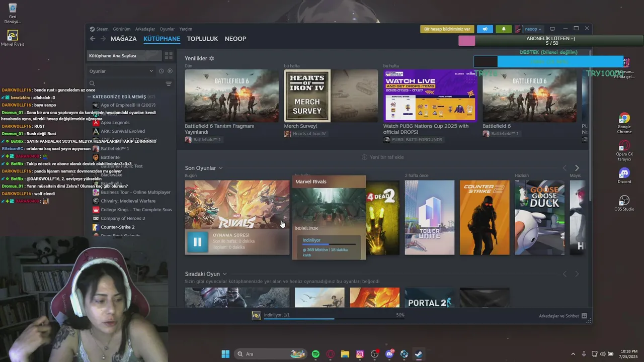Switch library to grid collections view
This screenshot has width=644, height=362.
pos(169,56)
